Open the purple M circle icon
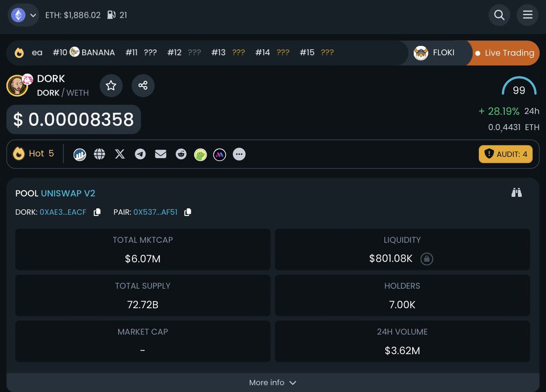The height and width of the screenshot is (392, 546). 220,155
